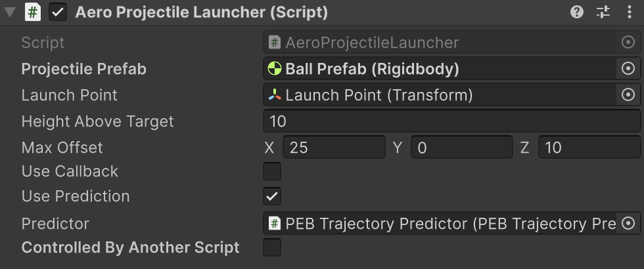Disable the Aero Projectile Launcher component checkbox
This screenshot has height=269, width=644.
click(58, 12)
